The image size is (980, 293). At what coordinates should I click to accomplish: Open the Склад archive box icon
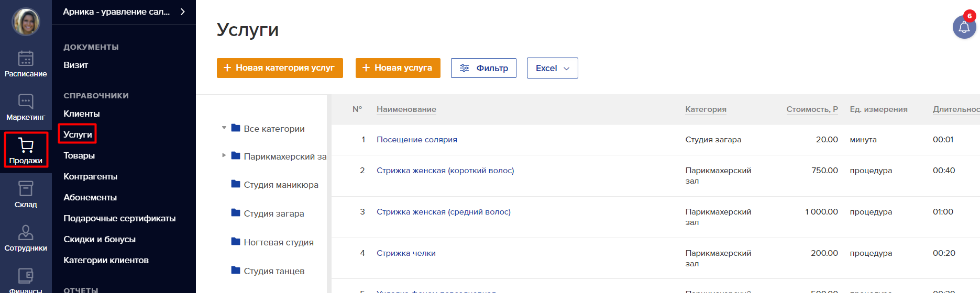pyautogui.click(x=26, y=188)
